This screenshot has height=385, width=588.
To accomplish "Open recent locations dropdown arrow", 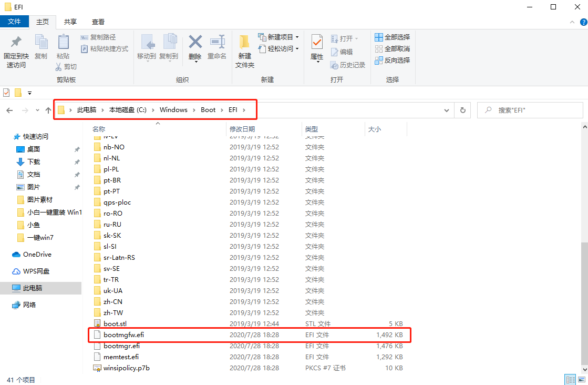I will click(37, 110).
